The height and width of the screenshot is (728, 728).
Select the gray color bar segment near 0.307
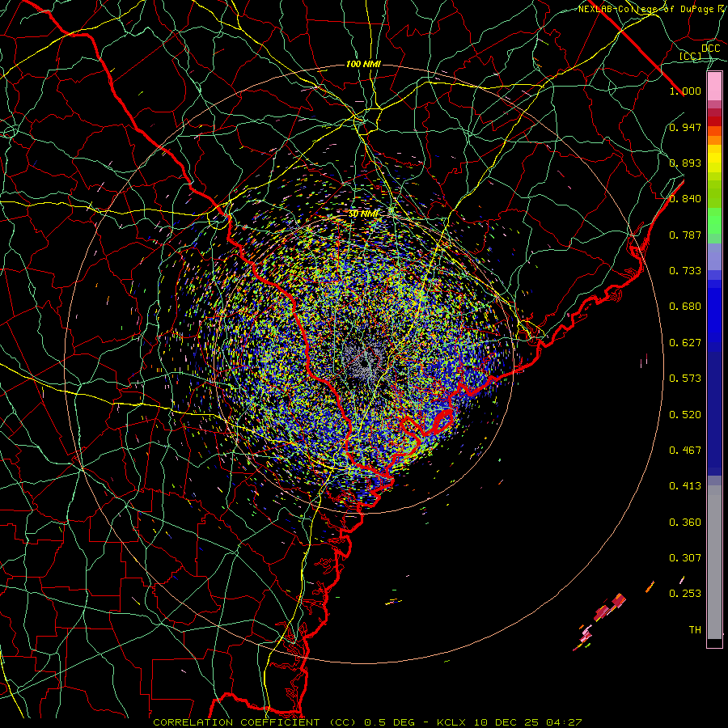[x=714, y=562]
